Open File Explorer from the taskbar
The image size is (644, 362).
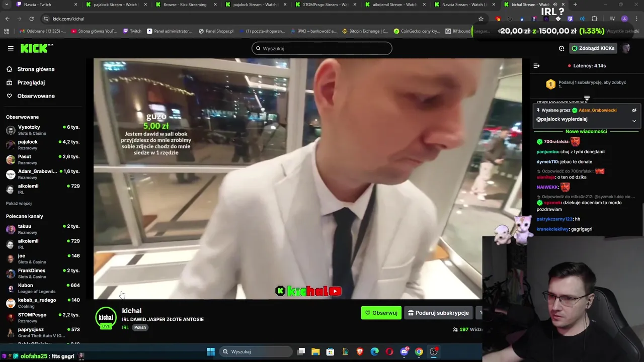coord(315,351)
